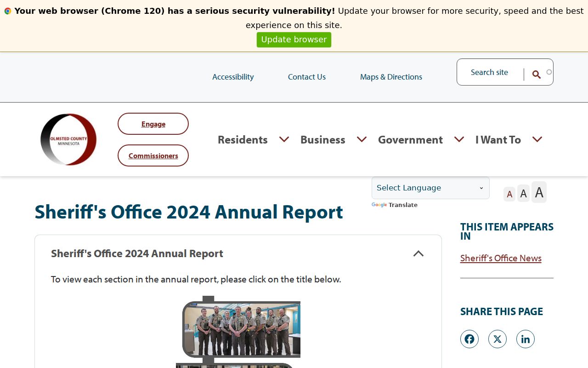Open the Maps & Directions link

tap(391, 77)
